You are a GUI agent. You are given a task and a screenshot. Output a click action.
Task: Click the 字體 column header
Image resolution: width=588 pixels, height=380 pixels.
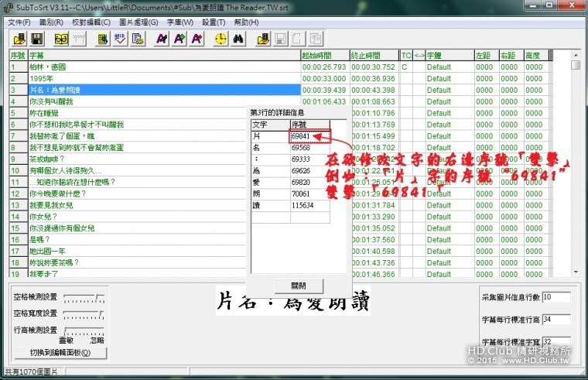[450, 56]
